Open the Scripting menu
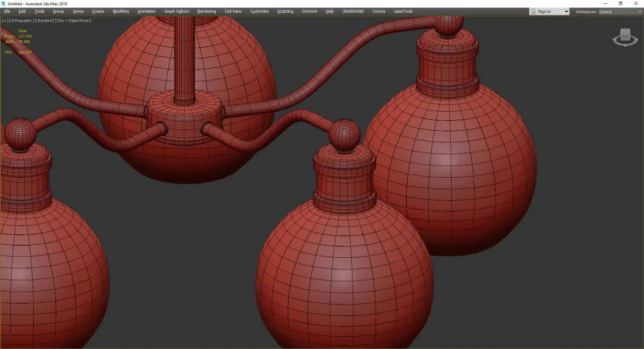 [286, 11]
